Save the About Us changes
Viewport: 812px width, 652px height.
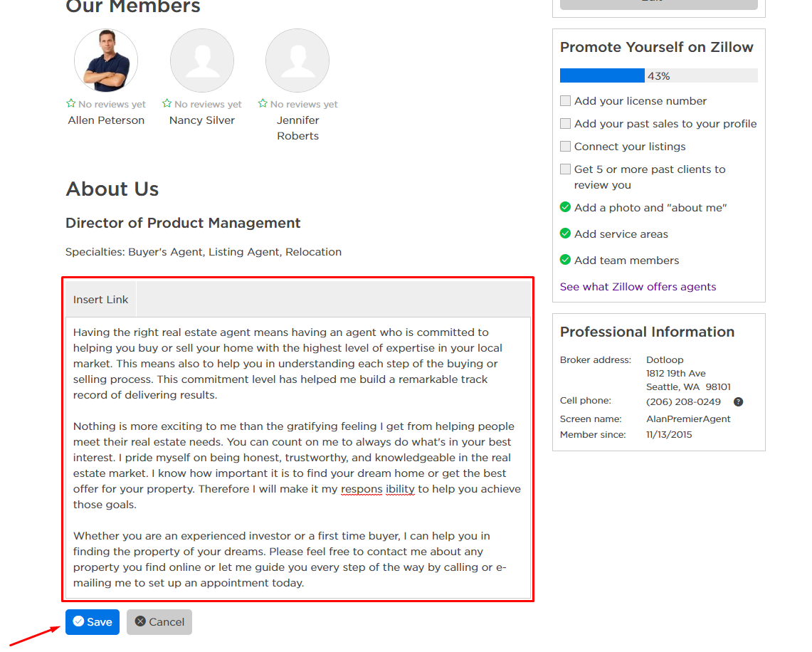coord(93,622)
